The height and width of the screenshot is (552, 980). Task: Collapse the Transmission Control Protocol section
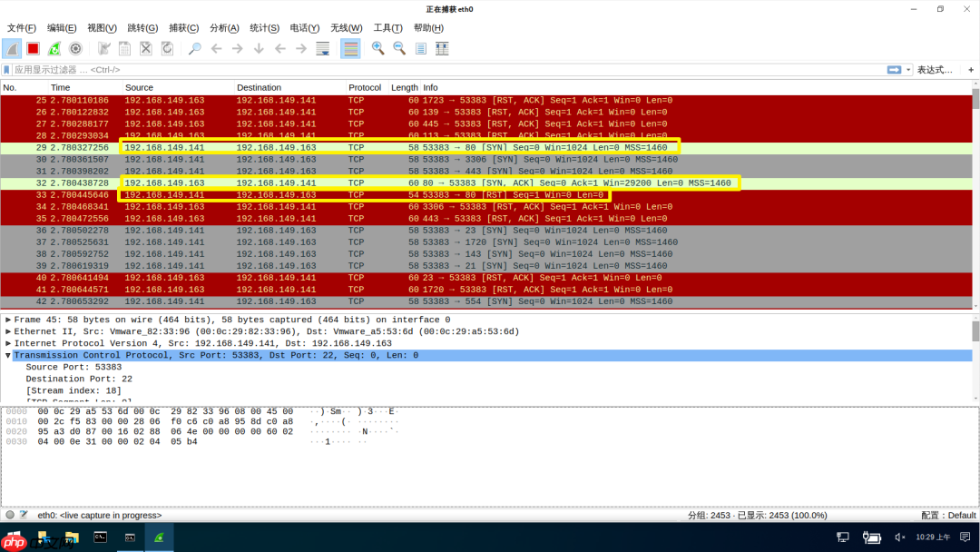9,355
